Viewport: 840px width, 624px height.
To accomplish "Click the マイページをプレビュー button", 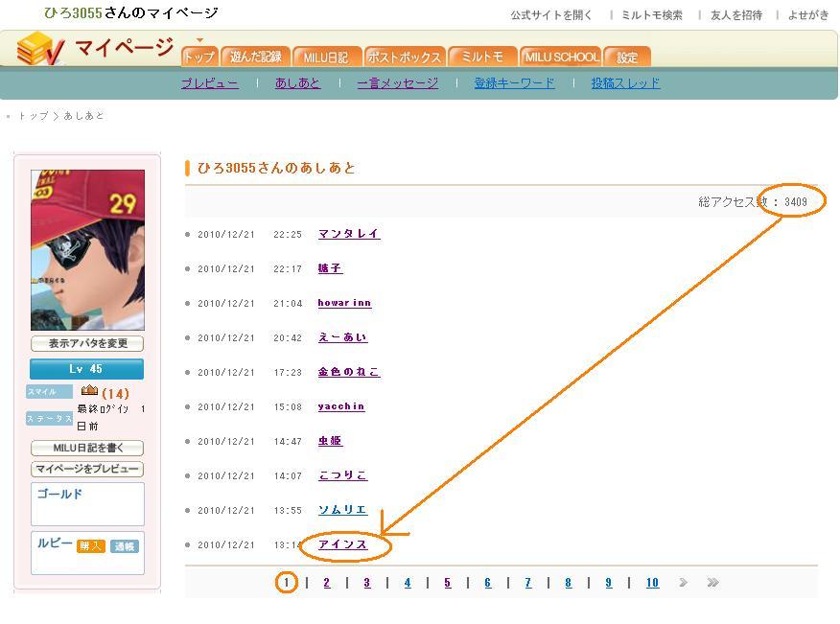I will click(87, 469).
